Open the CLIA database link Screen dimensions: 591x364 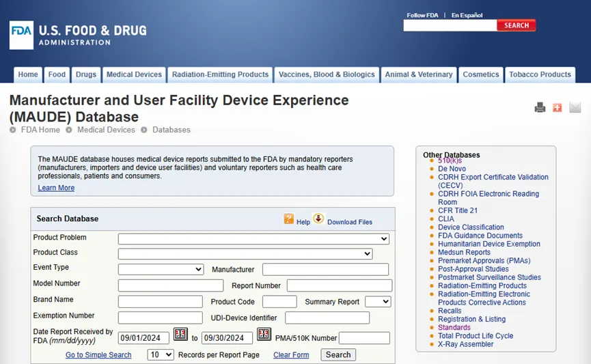446,219
